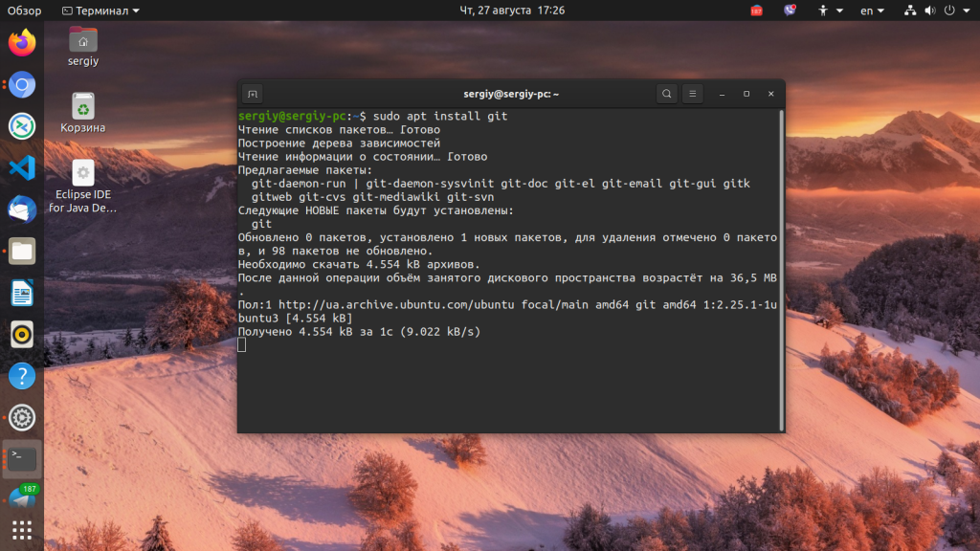This screenshot has height=551, width=980.
Task: Mute sound via the speaker icon
Action: click(x=928, y=11)
